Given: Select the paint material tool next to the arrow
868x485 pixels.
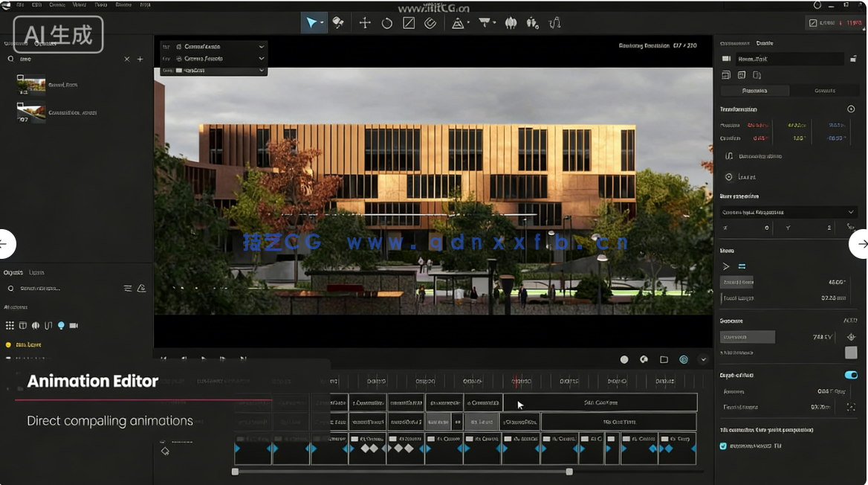Looking at the screenshot, I should pos(338,22).
